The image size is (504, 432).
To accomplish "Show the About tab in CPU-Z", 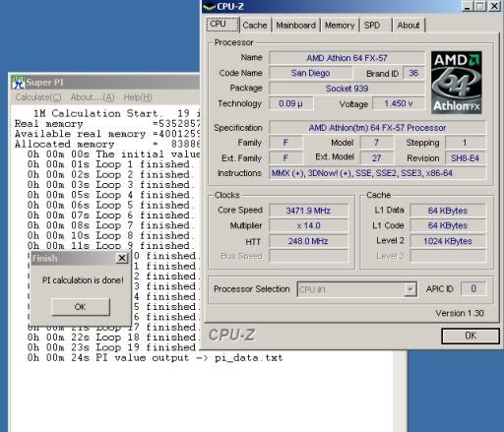I will 409,26.
